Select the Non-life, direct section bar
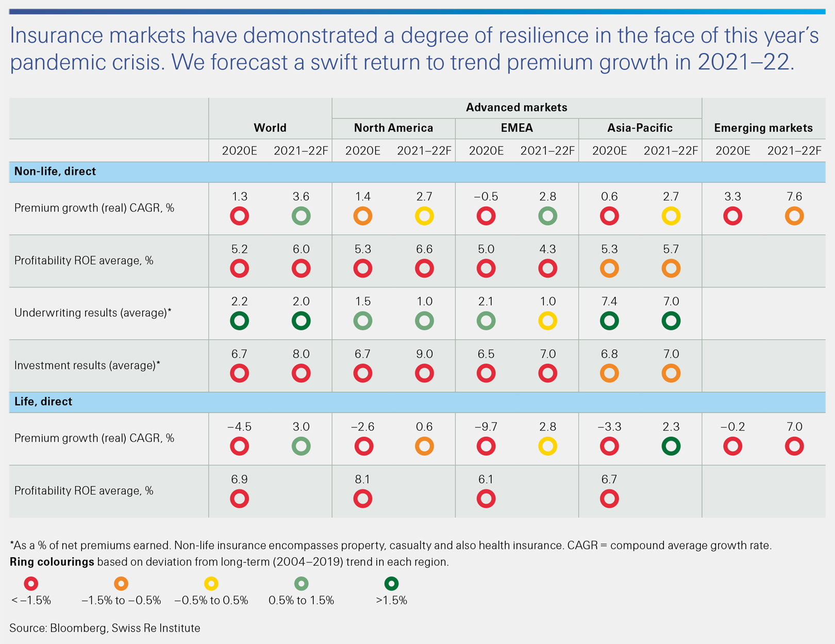Image resolution: width=835 pixels, height=644 pixels. point(55,172)
